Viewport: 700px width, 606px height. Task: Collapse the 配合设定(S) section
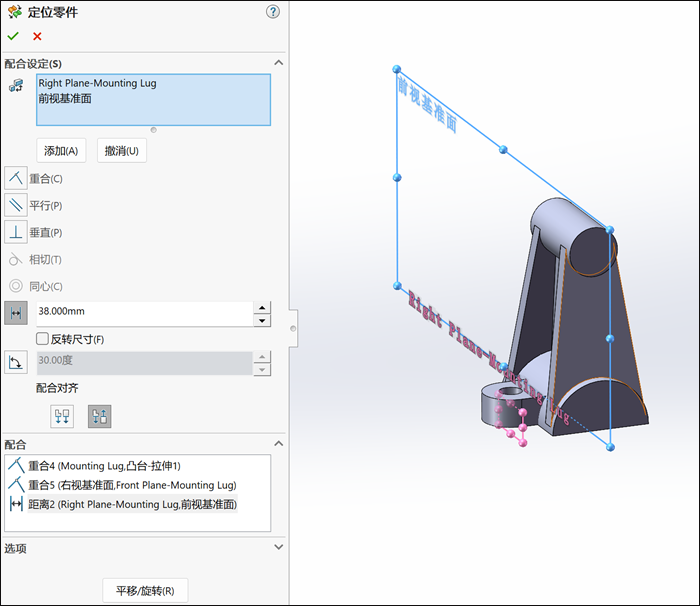coord(278,63)
